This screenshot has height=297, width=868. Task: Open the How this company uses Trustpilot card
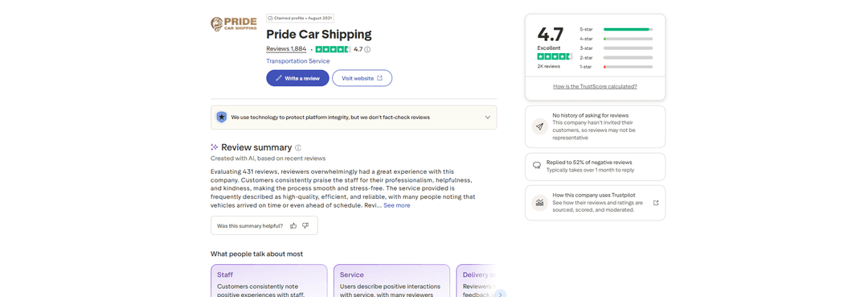(x=595, y=203)
